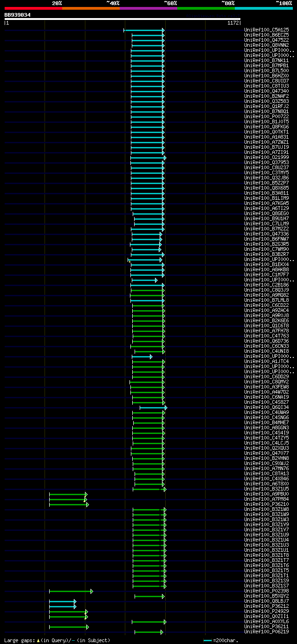The height and width of the screenshot is (644, 297).
Task: Open hit UniRef100_B6ECZ5
Action: [x=266, y=35]
